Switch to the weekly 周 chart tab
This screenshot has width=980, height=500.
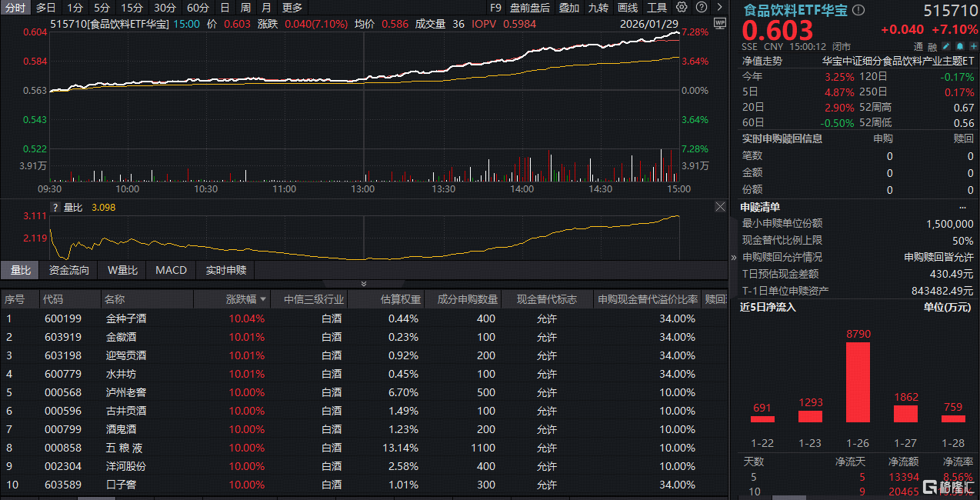tap(245, 8)
